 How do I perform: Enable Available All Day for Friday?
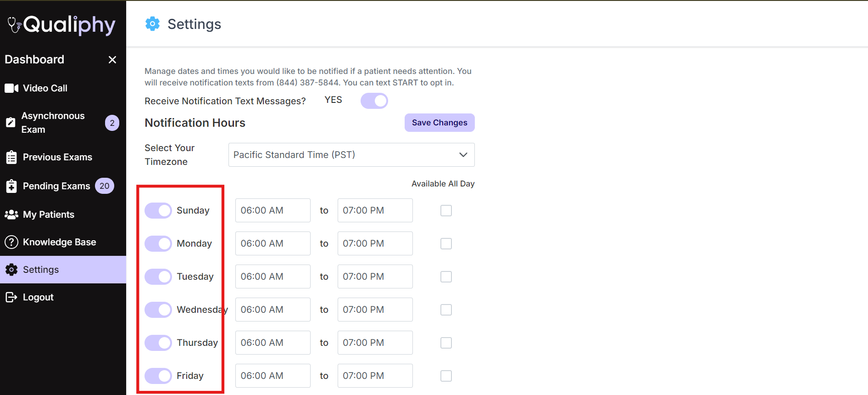pyautogui.click(x=446, y=376)
